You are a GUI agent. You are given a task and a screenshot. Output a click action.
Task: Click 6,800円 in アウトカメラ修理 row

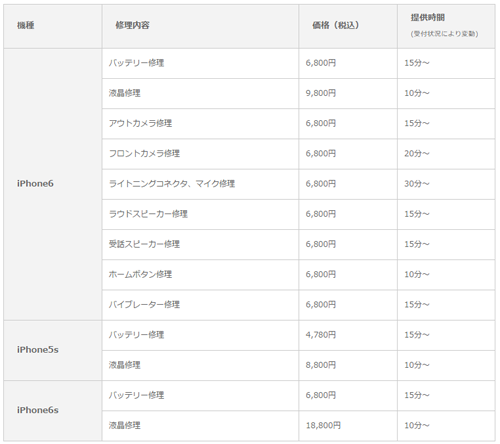coord(321,124)
